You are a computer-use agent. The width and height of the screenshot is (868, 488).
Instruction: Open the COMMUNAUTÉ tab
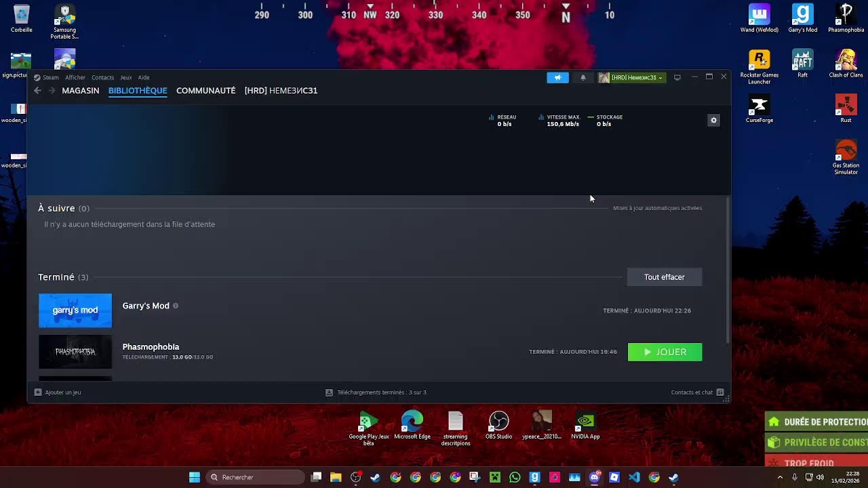tap(206, 90)
